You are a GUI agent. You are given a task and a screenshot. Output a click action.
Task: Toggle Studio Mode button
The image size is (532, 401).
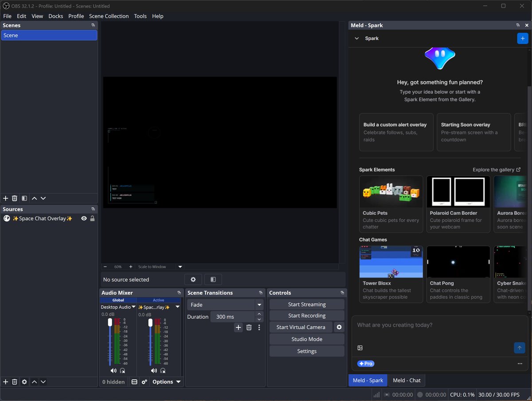(x=307, y=339)
